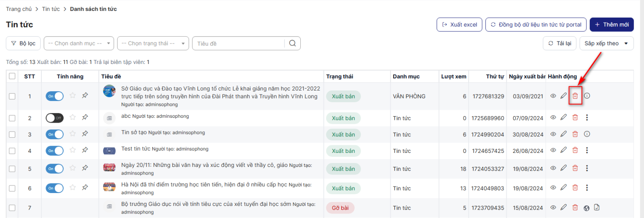Click the edit pencil icon for row 2

[x=563, y=117]
